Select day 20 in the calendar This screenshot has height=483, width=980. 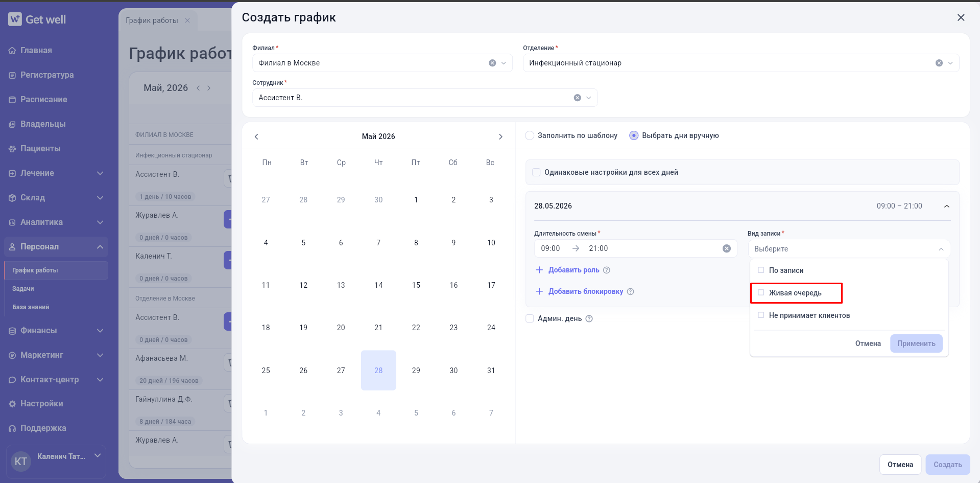click(x=341, y=328)
